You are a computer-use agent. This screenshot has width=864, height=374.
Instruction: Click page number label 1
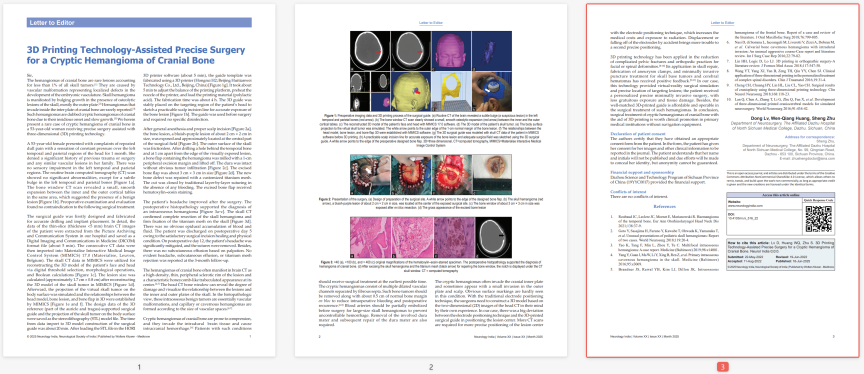pos(139,367)
